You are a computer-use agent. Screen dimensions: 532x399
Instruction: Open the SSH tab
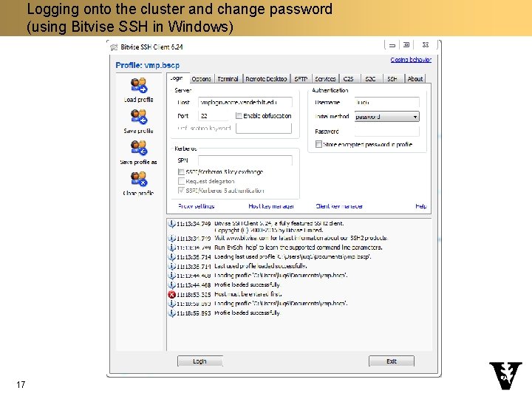[x=392, y=79]
